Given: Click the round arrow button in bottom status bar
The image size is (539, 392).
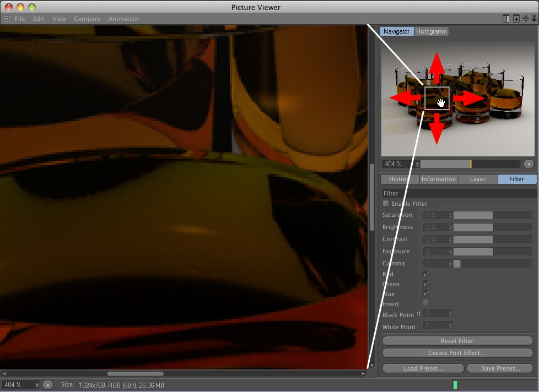Looking at the screenshot, I should pyautogui.click(x=48, y=385).
